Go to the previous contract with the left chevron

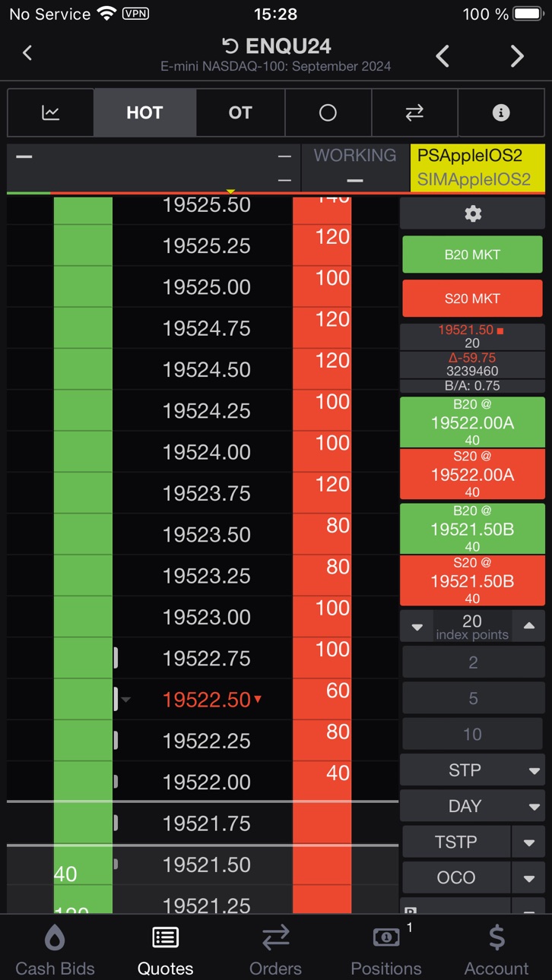click(x=443, y=55)
